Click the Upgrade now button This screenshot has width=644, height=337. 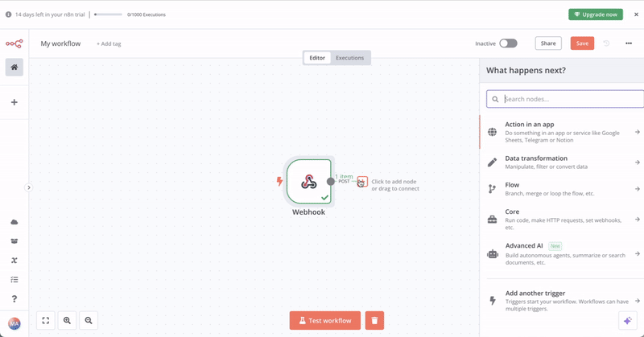point(595,14)
